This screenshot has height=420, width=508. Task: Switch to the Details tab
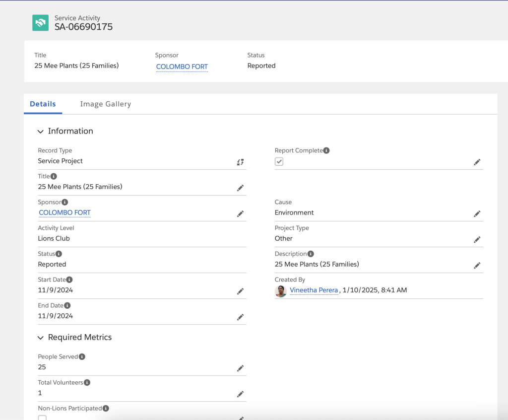pyautogui.click(x=43, y=104)
